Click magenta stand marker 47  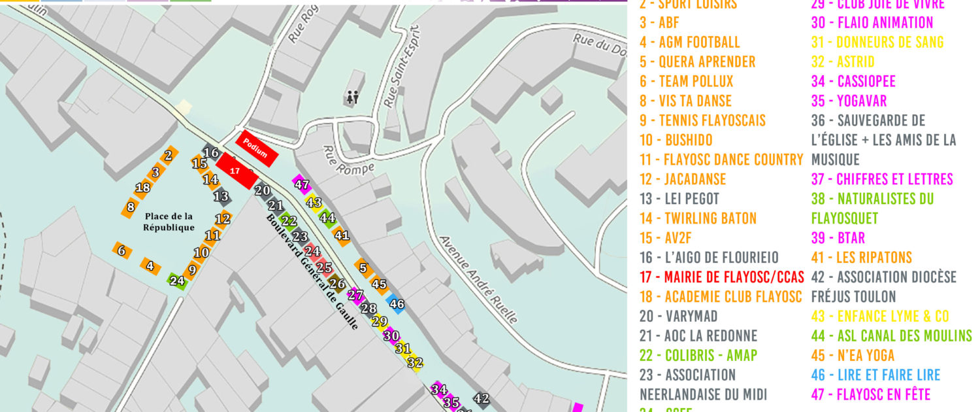pyautogui.click(x=301, y=184)
